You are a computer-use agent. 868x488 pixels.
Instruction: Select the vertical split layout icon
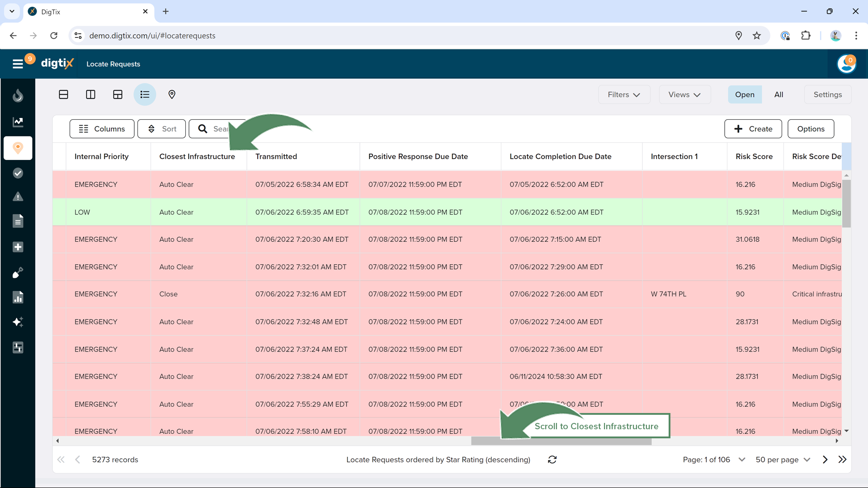90,94
